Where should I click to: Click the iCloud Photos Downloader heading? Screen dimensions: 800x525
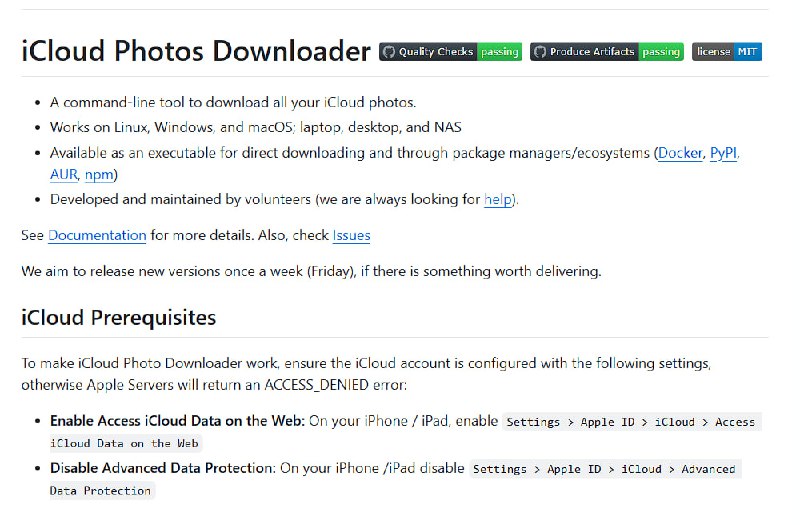click(196, 51)
